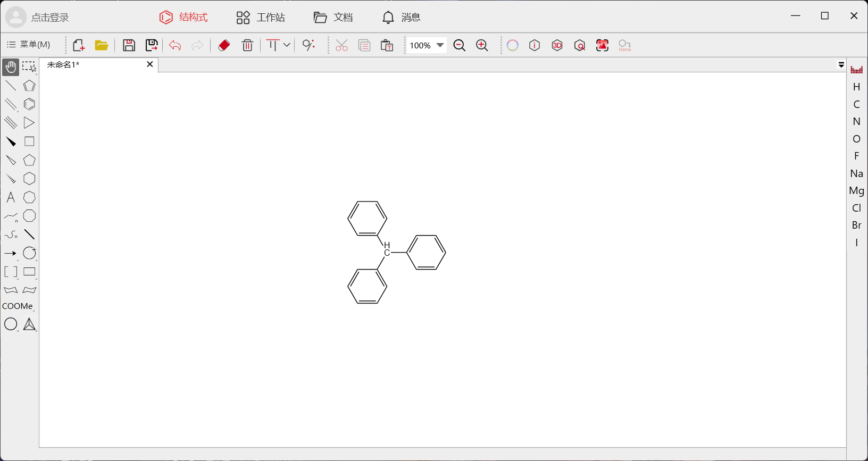The image size is (868, 461).
Task: Click the hexagon info icon
Action: [x=535, y=45]
